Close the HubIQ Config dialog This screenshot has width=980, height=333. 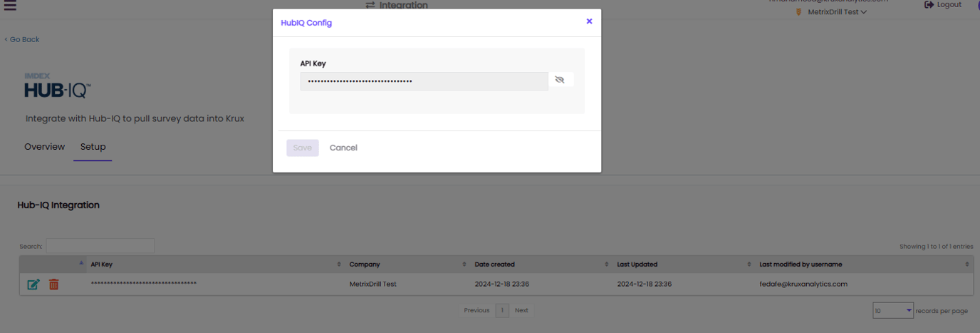coord(589,21)
